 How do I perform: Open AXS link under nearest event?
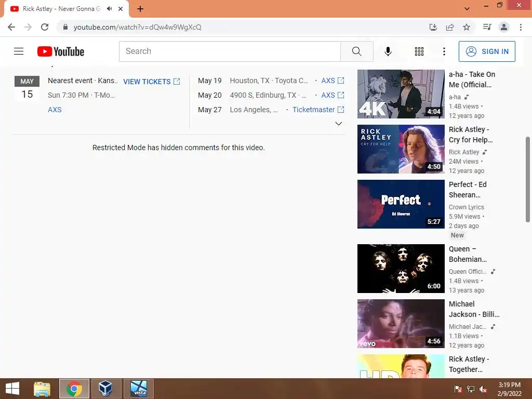(55, 110)
